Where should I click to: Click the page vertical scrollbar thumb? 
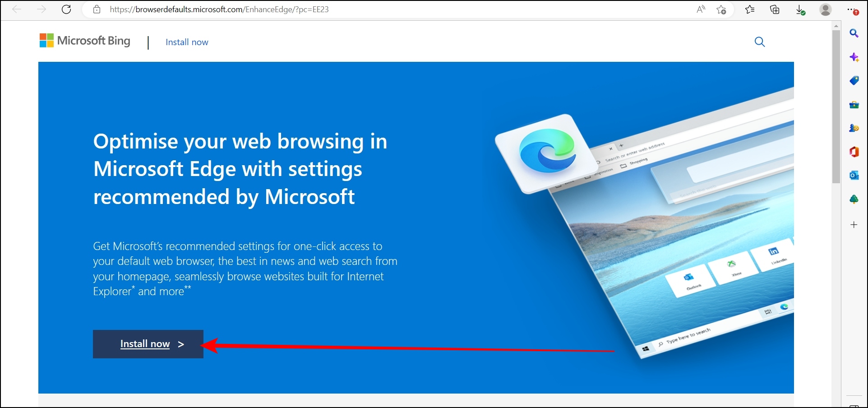click(x=836, y=107)
